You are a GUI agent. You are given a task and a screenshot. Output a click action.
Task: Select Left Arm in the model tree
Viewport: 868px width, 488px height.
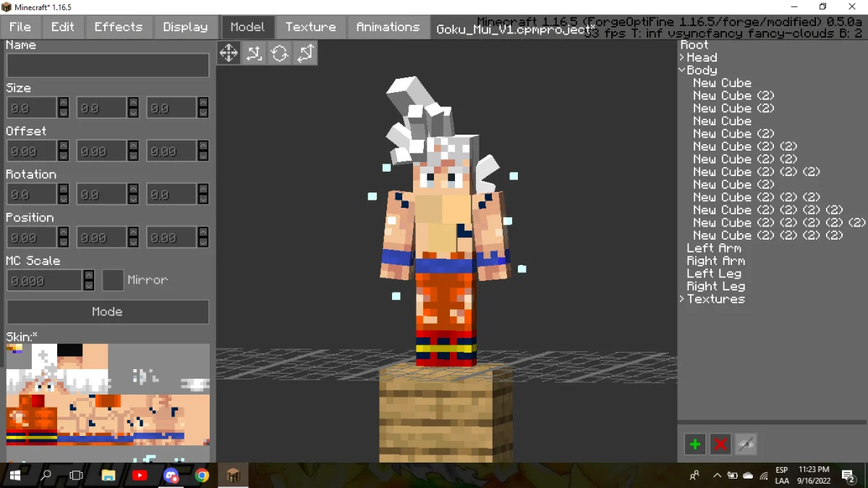714,248
